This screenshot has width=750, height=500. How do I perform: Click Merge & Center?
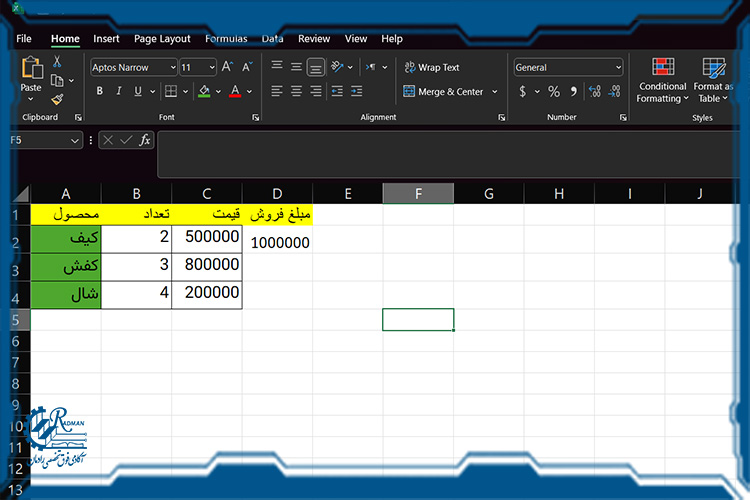[443, 91]
